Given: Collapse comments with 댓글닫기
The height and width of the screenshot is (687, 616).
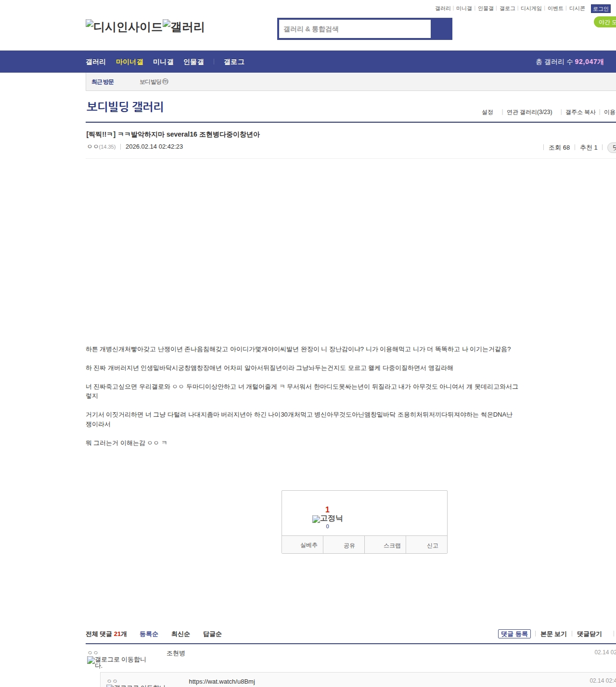Looking at the screenshot, I should 589,634.
